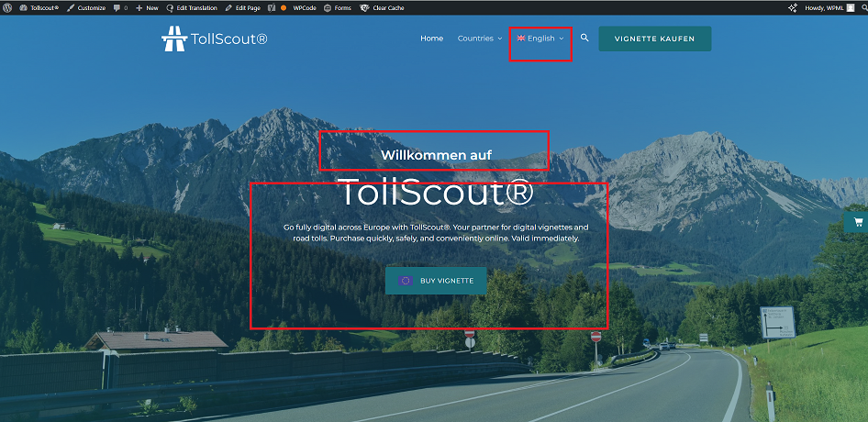Open the site search magnifier icon

pos(584,38)
